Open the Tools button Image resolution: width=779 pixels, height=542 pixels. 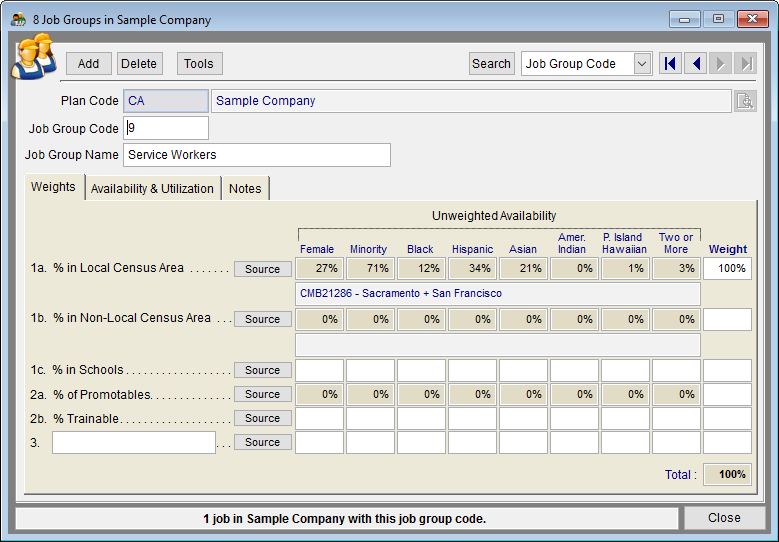coord(199,64)
